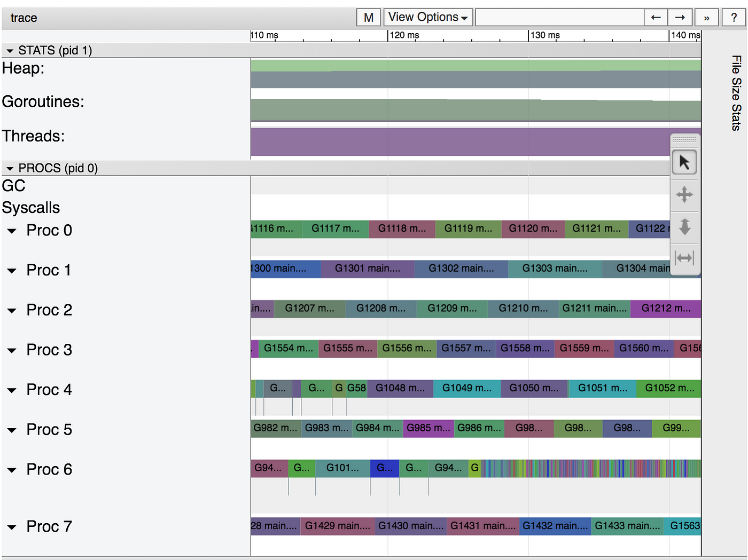Screen dimensions: 748x560
Task: Collapse the Proc 7 row
Action: pyautogui.click(x=12, y=527)
